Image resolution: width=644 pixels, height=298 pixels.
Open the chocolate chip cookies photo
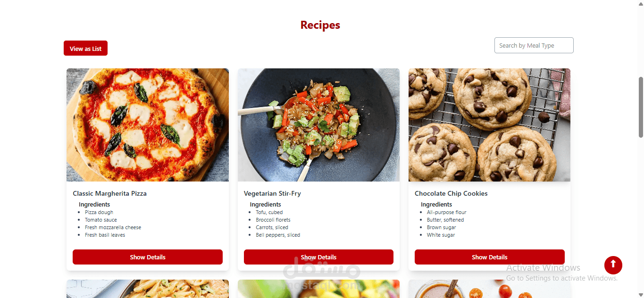coord(490,125)
